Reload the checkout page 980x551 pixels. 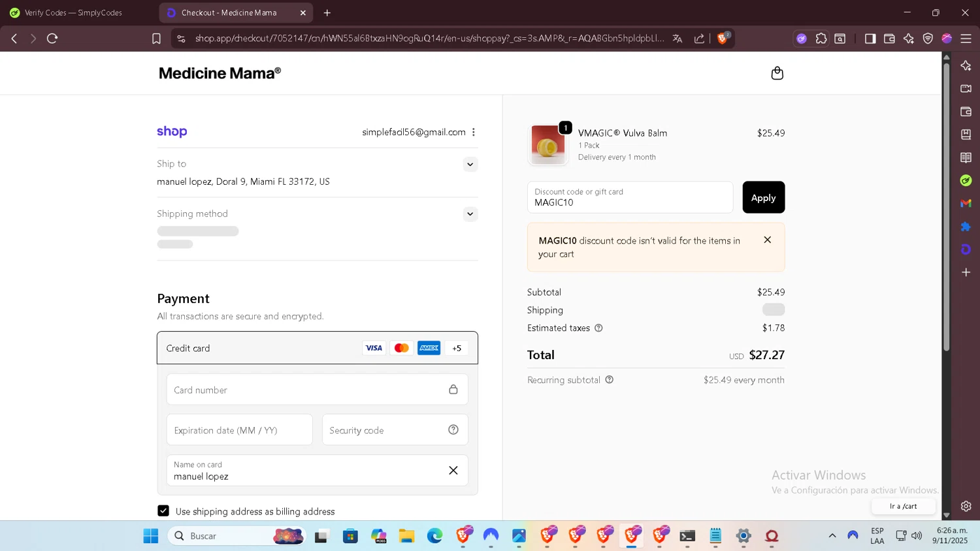52,39
